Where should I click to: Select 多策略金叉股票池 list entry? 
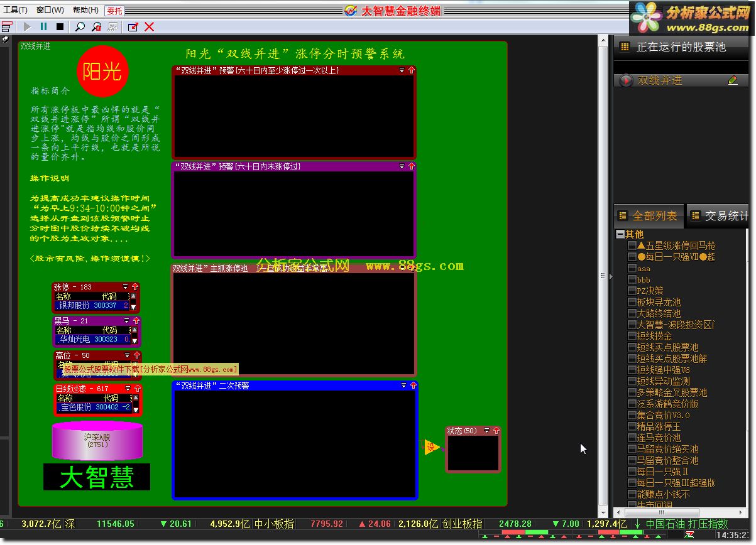[x=672, y=392]
